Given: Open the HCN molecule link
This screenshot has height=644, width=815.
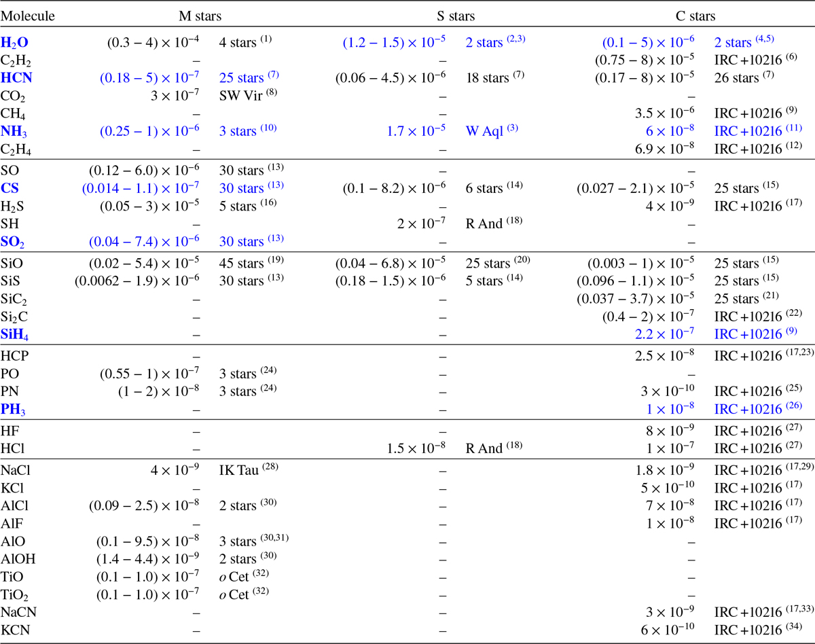Looking at the screenshot, I should click(16, 77).
